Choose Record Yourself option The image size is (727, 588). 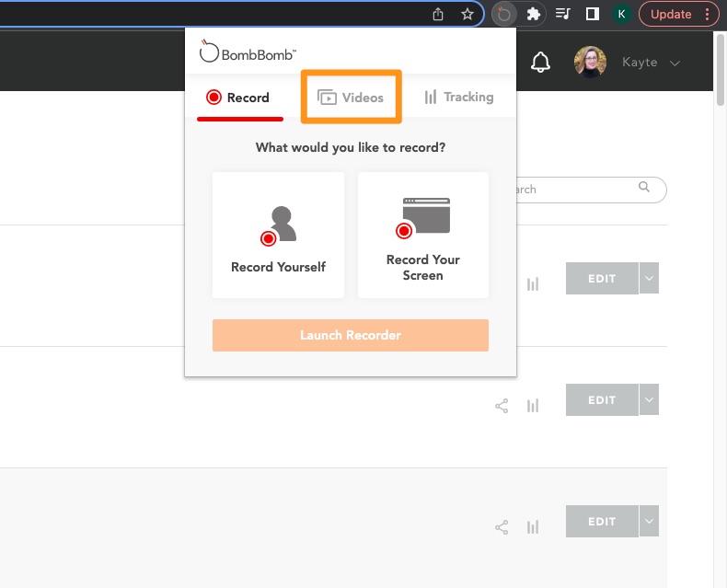(x=278, y=235)
